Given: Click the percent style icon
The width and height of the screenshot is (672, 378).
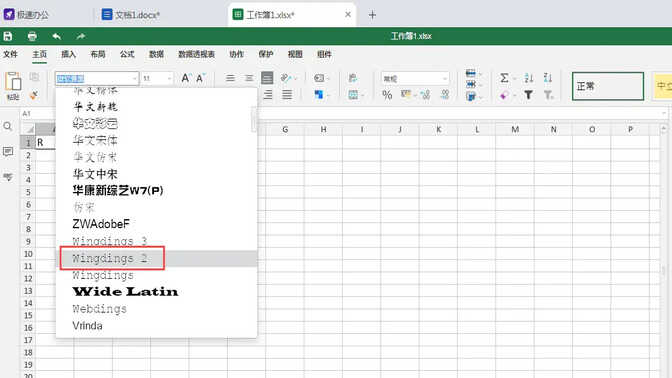Looking at the screenshot, I should [387, 95].
